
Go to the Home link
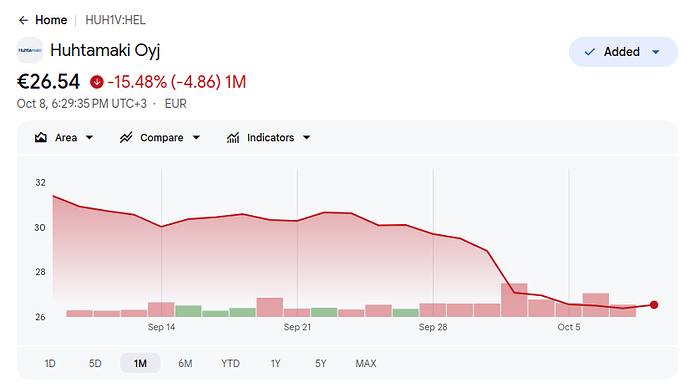(x=51, y=20)
